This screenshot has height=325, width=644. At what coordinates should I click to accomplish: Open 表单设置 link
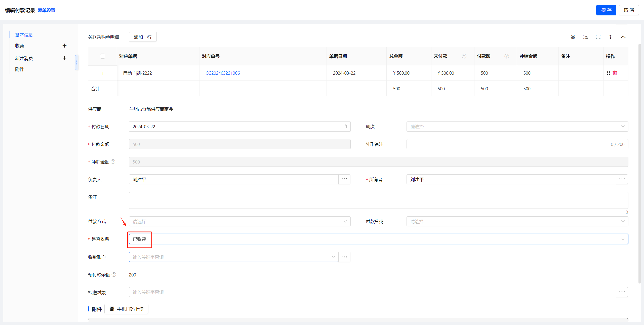[47, 10]
